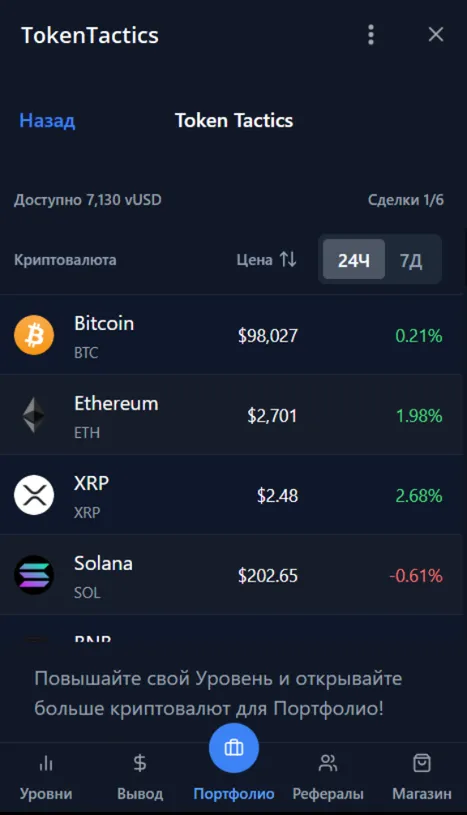This screenshot has height=815, width=467.
Task: Close the TokenTactics panel with X
Action: (436, 34)
